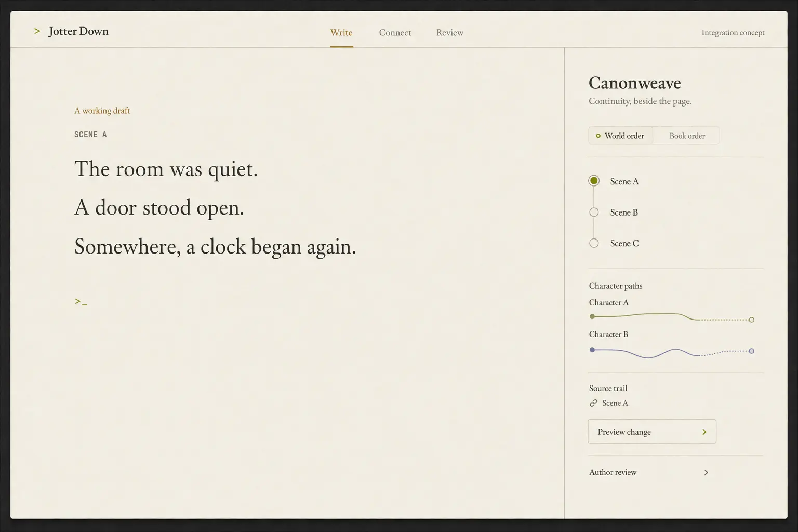
Task: Select the Scene C timeline radio node
Action: click(x=594, y=243)
